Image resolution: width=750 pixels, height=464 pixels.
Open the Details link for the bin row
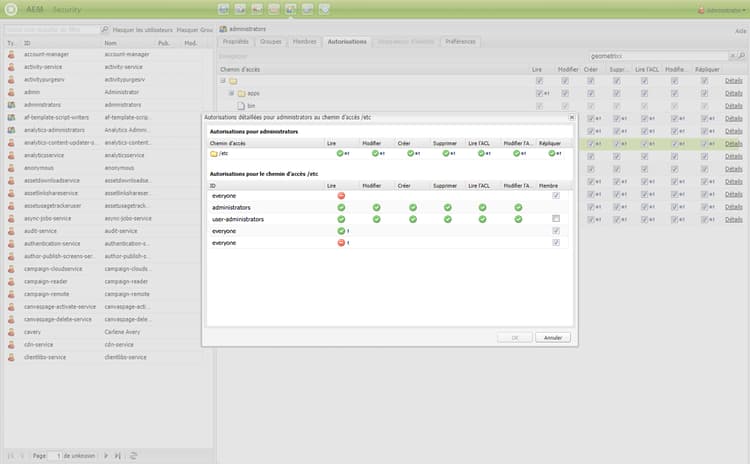click(x=734, y=106)
